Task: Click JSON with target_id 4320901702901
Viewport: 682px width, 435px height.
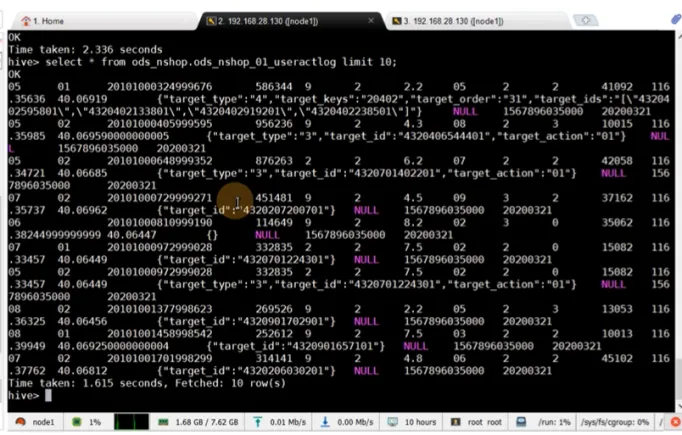Action: click(x=246, y=321)
